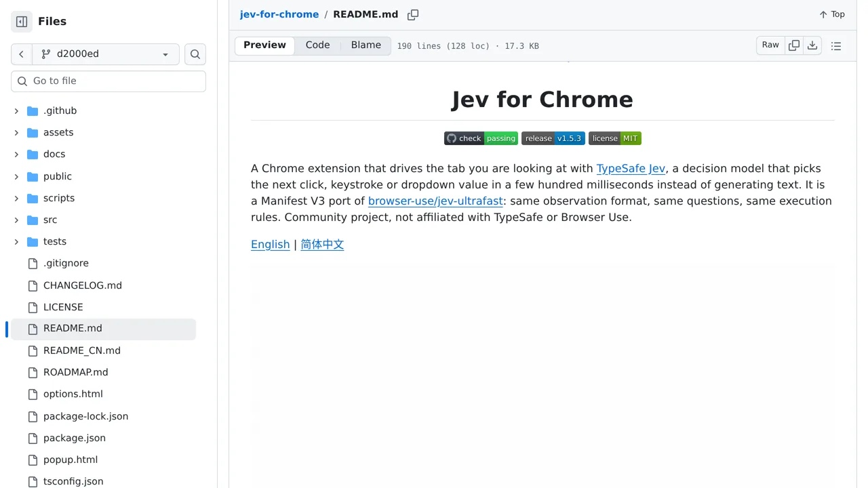
Task: Select the English language link
Action: pyautogui.click(x=270, y=245)
